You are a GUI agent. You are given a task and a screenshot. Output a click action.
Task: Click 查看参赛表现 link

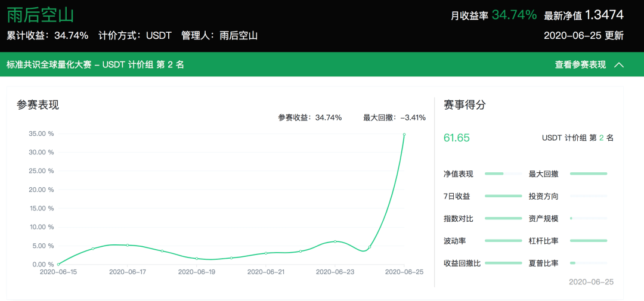click(x=580, y=65)
